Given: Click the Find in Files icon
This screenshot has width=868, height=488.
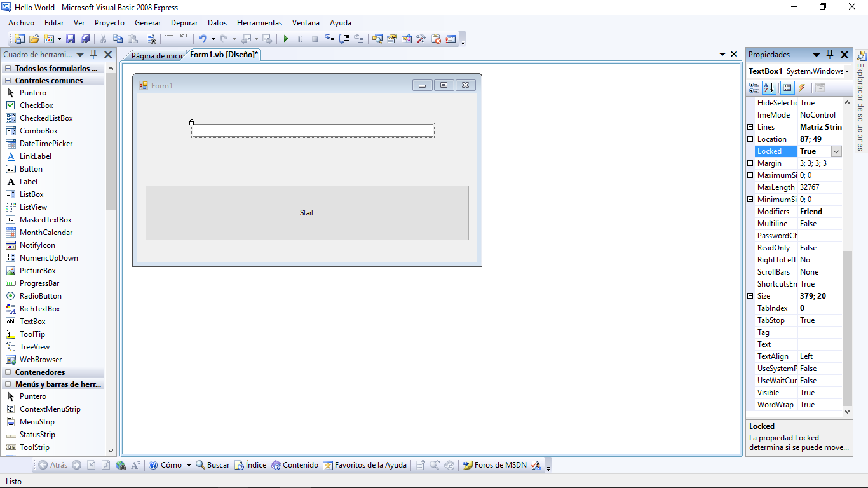Looking at the screenshot, I should click(151, 39).
